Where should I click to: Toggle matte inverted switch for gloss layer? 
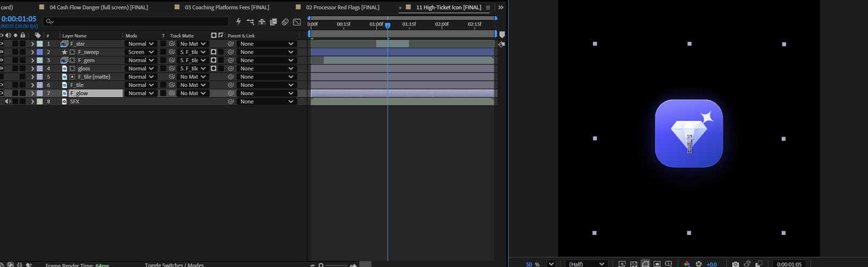(221, 68)
